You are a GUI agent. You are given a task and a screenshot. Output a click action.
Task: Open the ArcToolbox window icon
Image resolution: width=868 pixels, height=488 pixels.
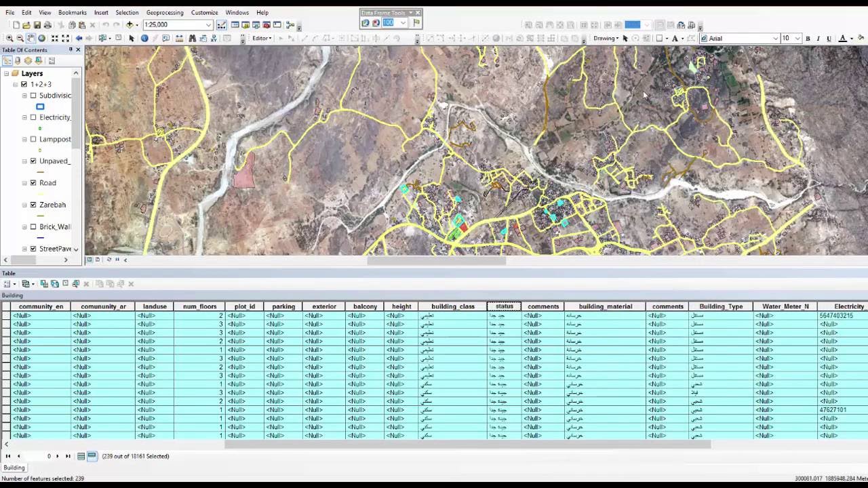point(267,25)
